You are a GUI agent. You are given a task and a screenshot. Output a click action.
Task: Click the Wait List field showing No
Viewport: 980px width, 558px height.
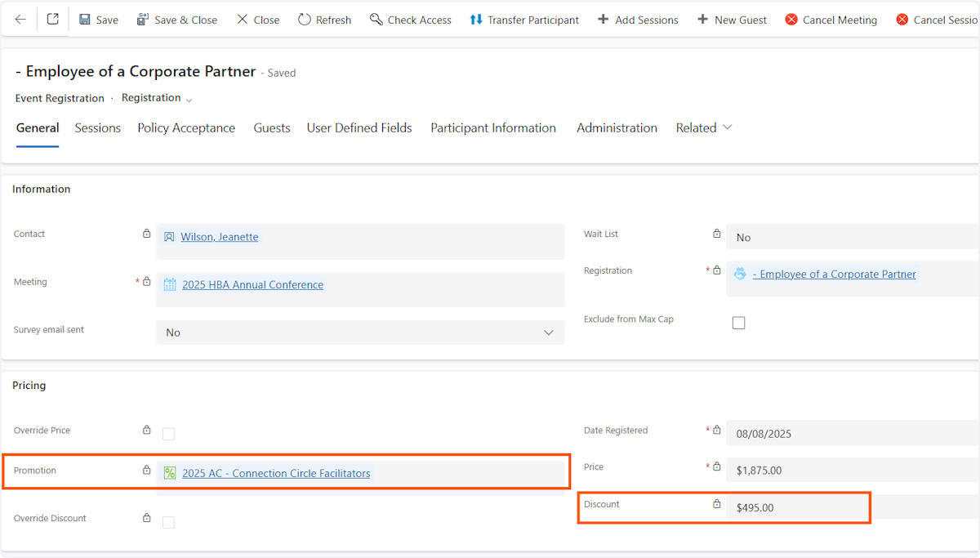(853, 237)
